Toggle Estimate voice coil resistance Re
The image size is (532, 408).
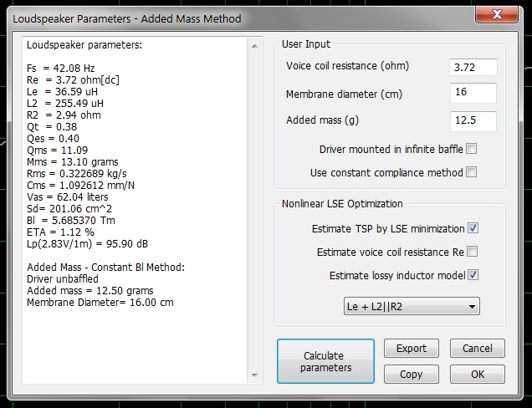pos(472,251)
